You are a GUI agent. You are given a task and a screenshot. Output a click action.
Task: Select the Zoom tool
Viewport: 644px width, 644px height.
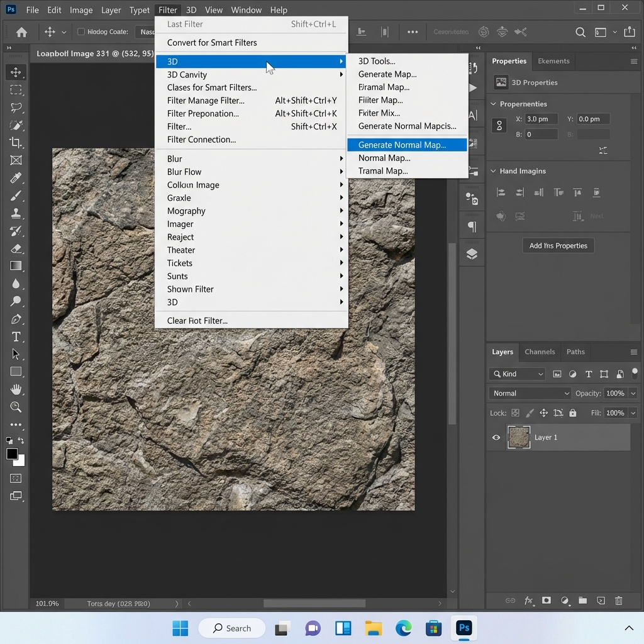16,407
